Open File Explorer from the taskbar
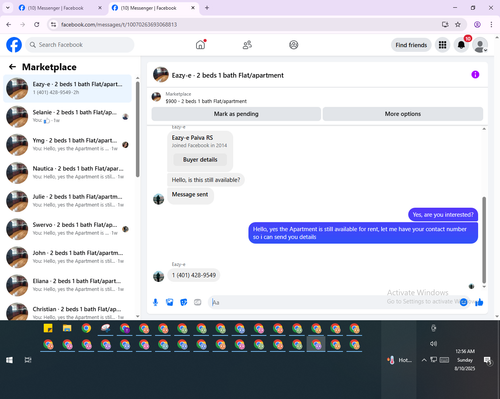The width and height of the screenshot is (500, 399). (x=67, y=328)
